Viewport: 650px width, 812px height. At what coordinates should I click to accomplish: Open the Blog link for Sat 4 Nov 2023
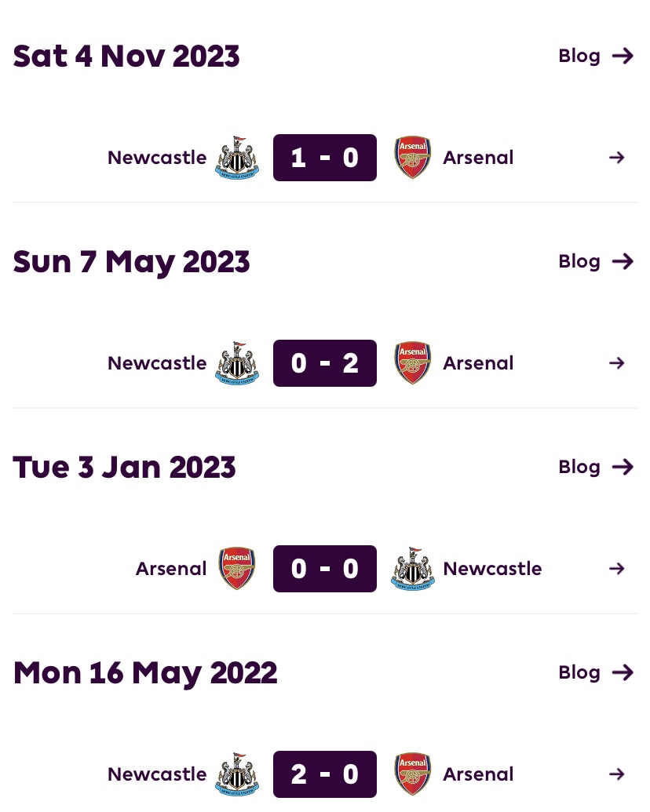(x=595, y=56)
